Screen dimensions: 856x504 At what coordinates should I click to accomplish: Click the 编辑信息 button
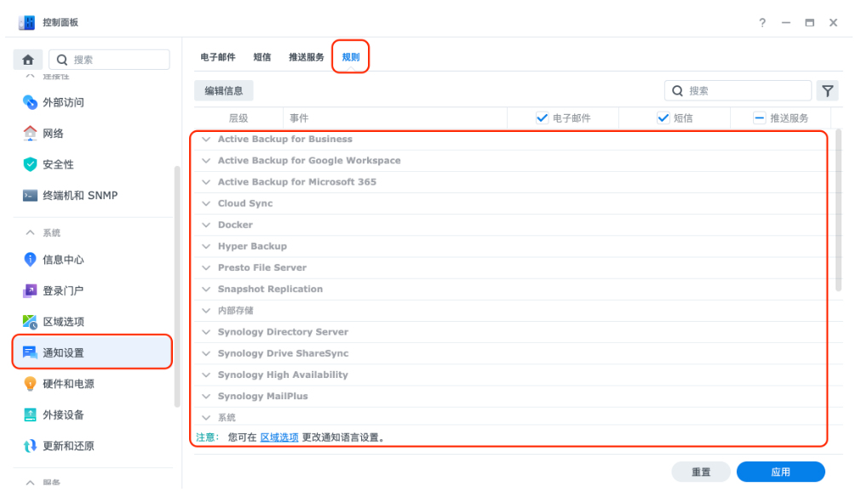click(224, 90)
